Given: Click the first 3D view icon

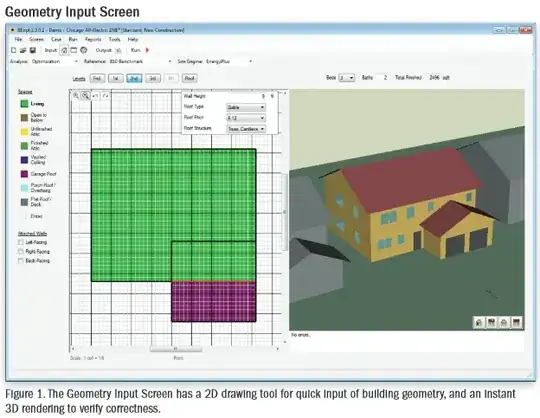Looking at the screenshot, I should [x=479, y=322].
